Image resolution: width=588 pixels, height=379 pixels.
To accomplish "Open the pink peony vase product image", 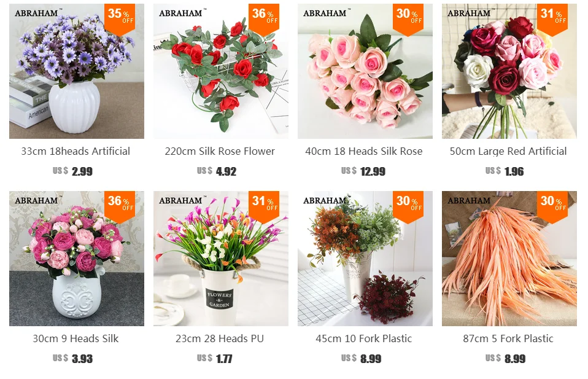I will (x=77, y=259).
